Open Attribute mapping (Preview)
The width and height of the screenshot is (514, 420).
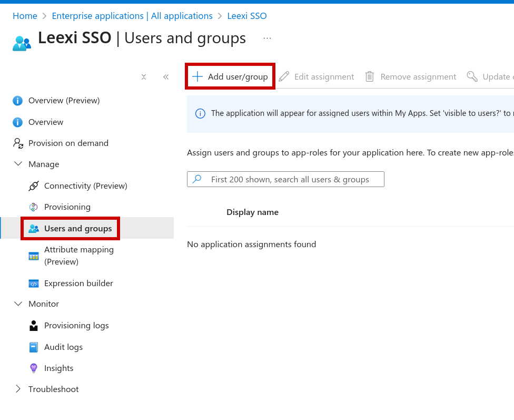click(79, 256)
